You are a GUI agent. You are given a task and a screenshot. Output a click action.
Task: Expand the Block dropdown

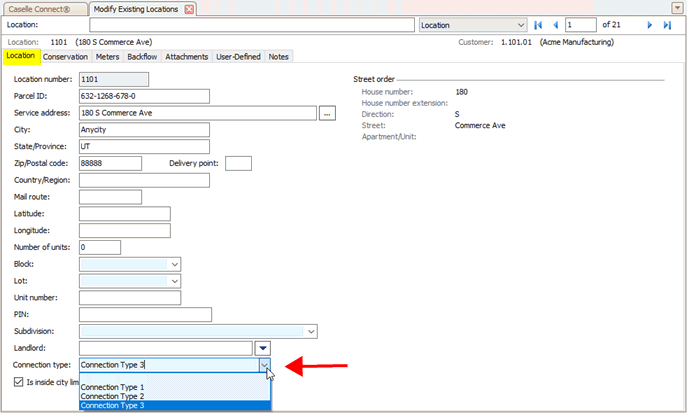174,264
